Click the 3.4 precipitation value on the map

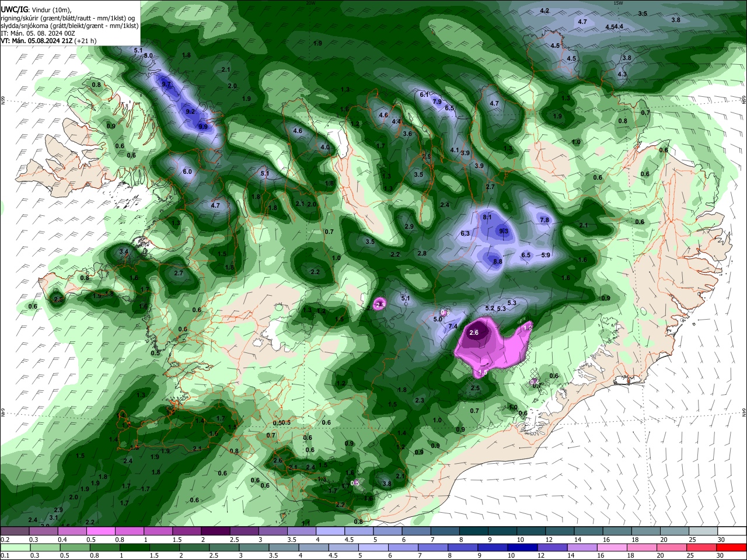click(123, 251)
